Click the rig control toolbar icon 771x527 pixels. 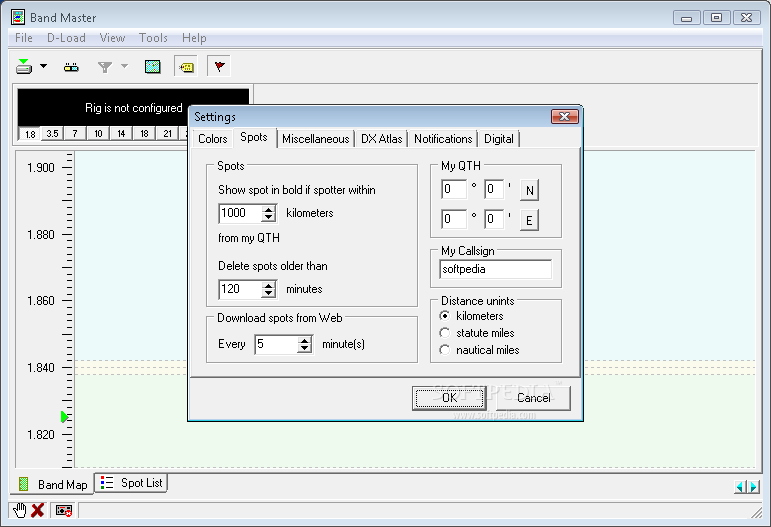coord(71,67)
